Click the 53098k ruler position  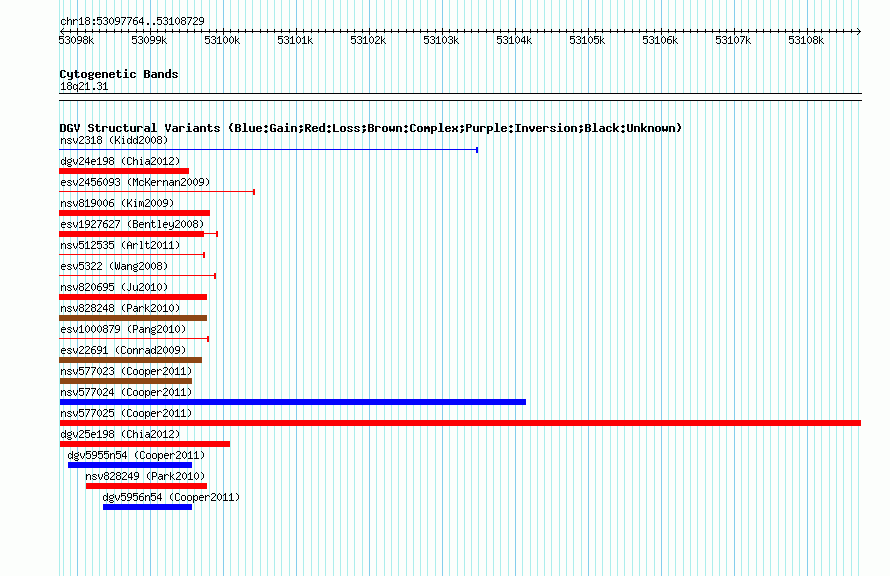[77, 40]
